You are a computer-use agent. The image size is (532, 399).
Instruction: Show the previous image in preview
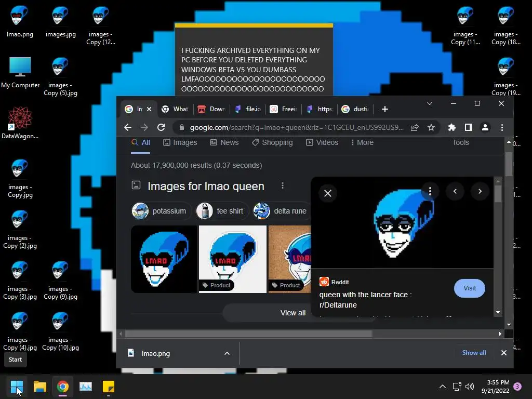[455, 191]
